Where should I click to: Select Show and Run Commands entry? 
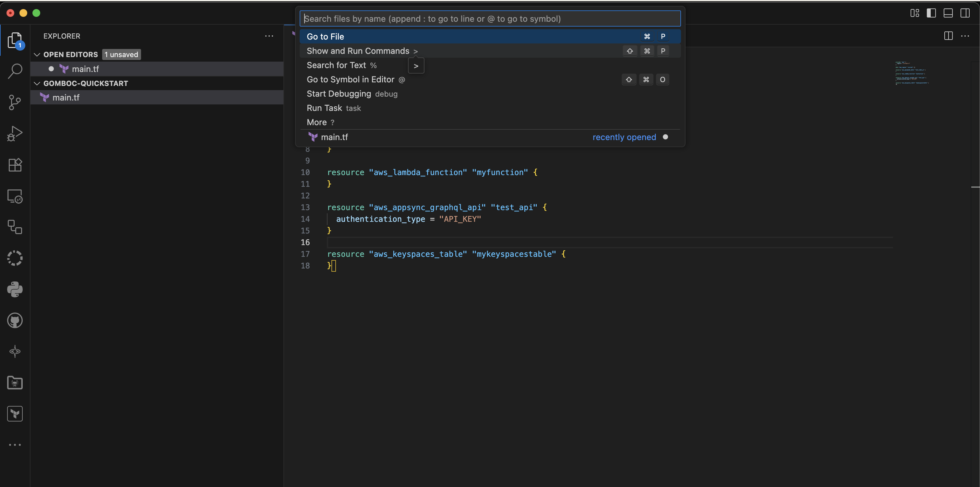[358, 51]
